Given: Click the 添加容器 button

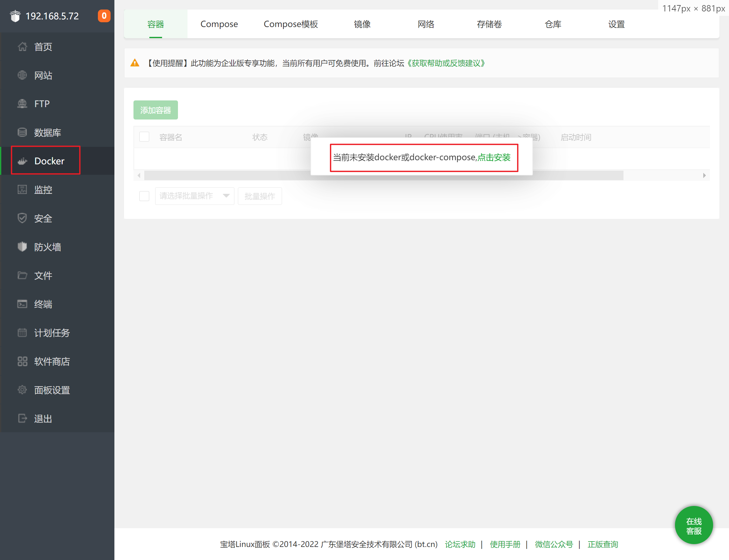Looking at the screenshot, I should coord(156,110).
